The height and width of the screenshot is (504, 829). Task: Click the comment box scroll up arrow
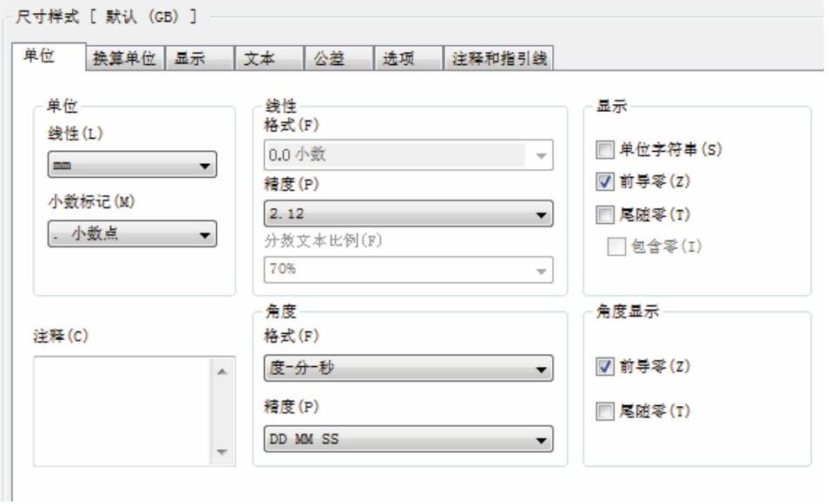coord(222,371)
